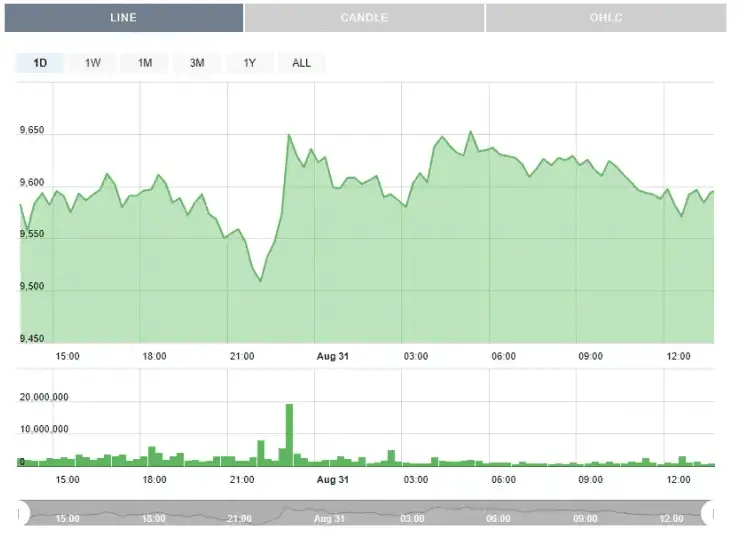
Task: Select the 1W time range
Action: point(92,63)
